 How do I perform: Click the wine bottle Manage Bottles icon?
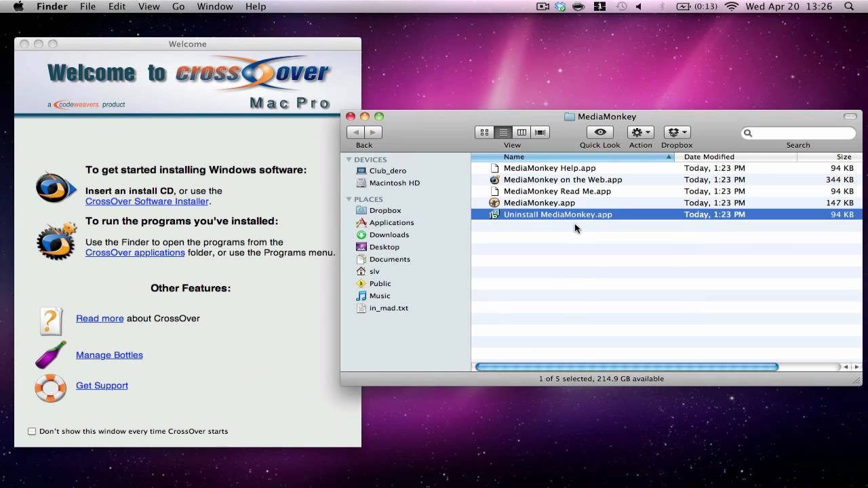[51, 354]
